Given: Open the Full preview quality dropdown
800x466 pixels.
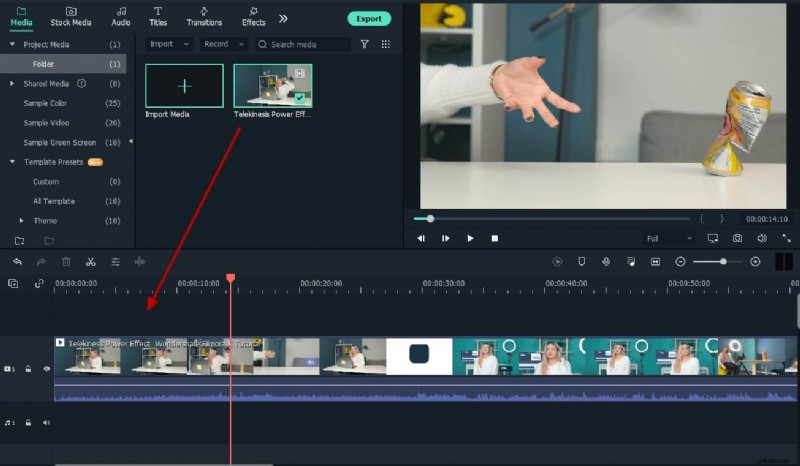Looking at the screenshot, I should click(669, 238).
